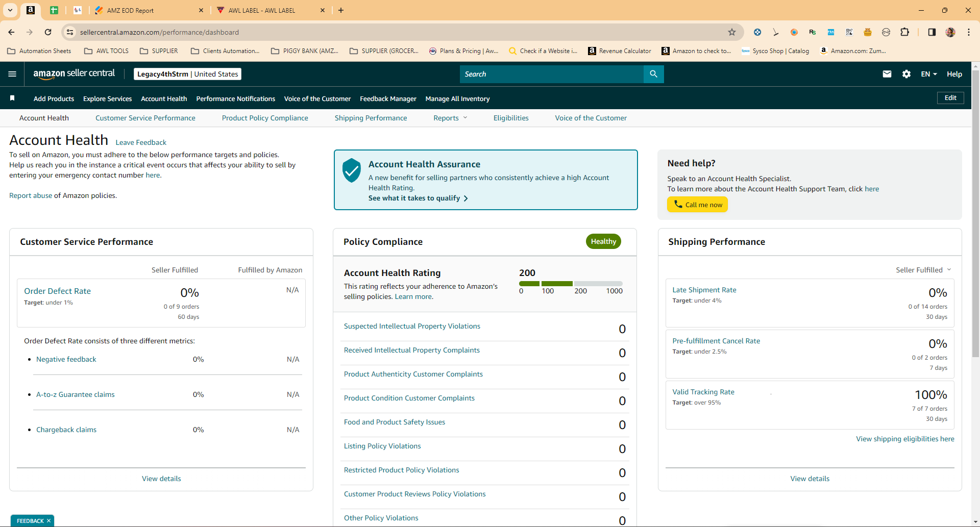980x527 pixels.
Task: Open Chrome three-dot menu
Action: tap(969, 32)
